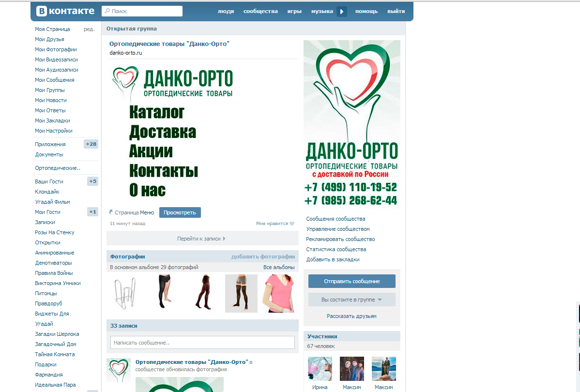Open the люди header menu
This screenshot has width=580, height=392.
point(226,12)
